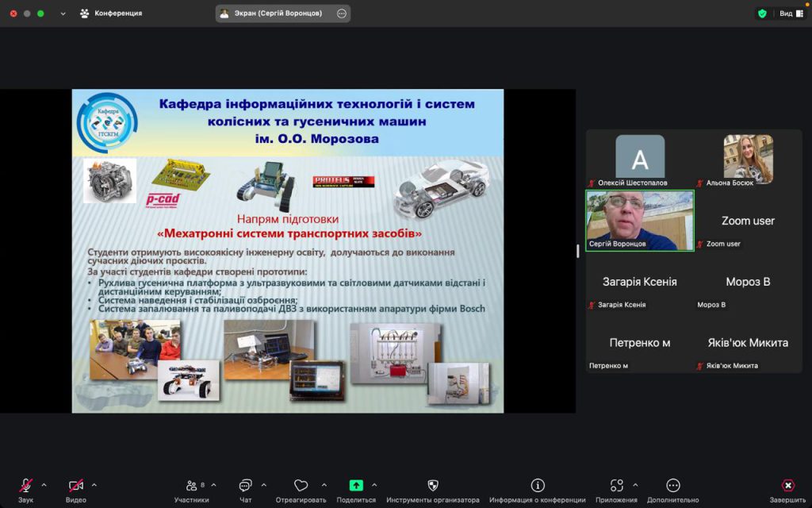Expand video options arrow beside Видео
This screenshot has width=812, height=508.
94,485
